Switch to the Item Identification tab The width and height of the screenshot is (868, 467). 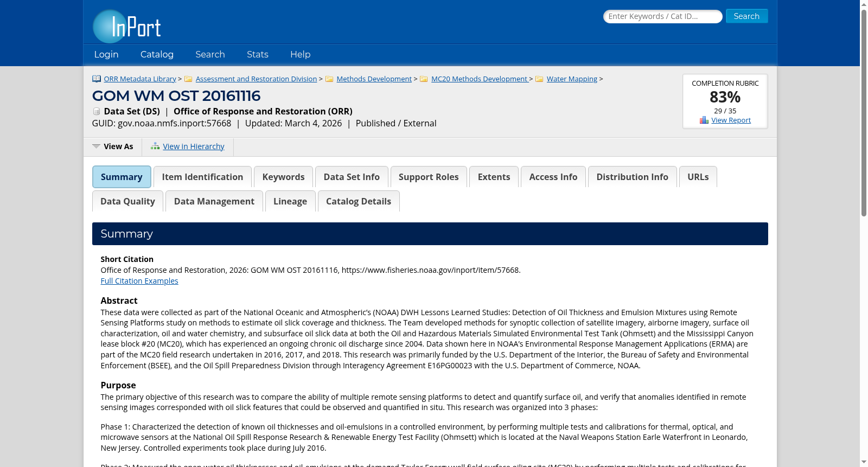coord(202,177)
